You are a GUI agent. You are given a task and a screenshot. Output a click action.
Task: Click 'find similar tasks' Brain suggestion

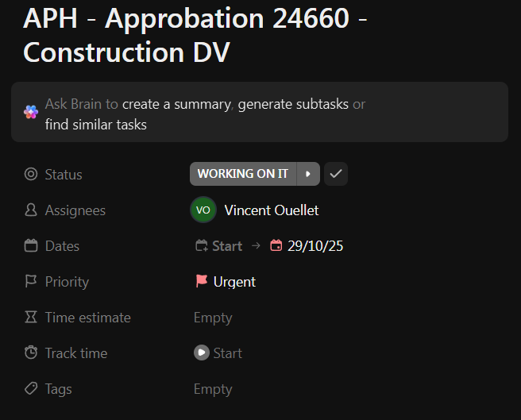95,125
